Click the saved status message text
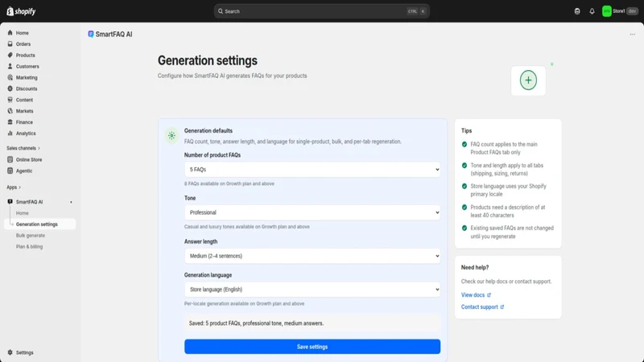The width and height of the screenshot is (644, 362). tap(256, 323)
